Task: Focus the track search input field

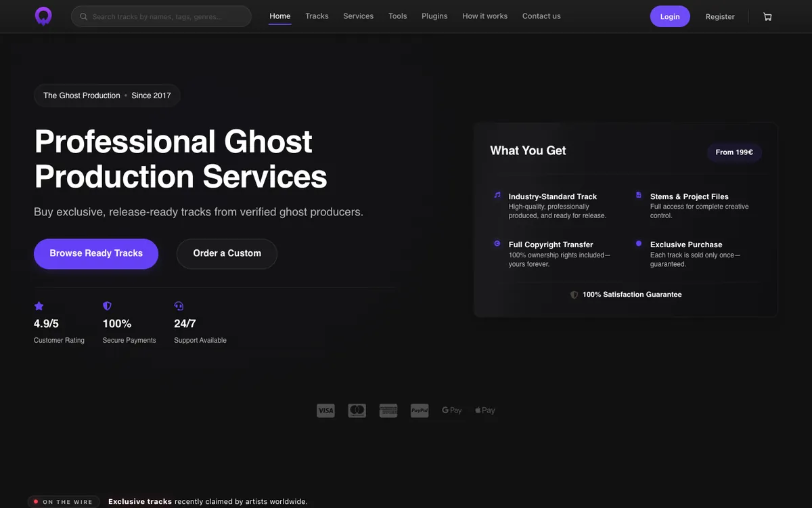Action: point(161,16)
